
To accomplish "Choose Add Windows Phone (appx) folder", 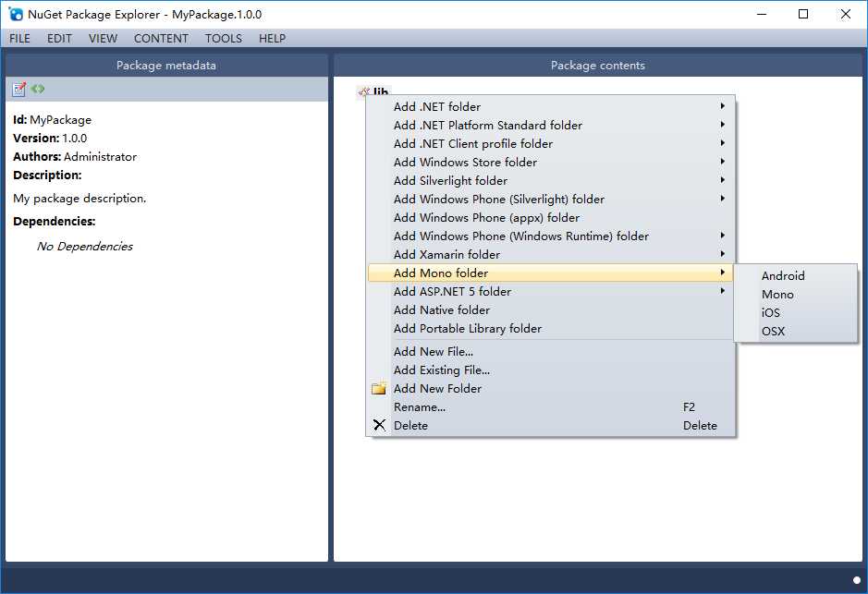I will tap(551, 217).
